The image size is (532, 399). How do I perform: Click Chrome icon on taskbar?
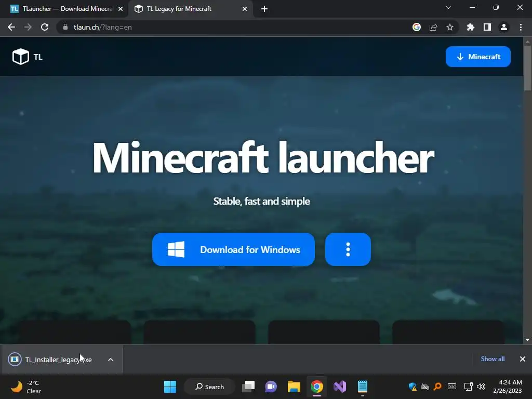click(317, 387)
